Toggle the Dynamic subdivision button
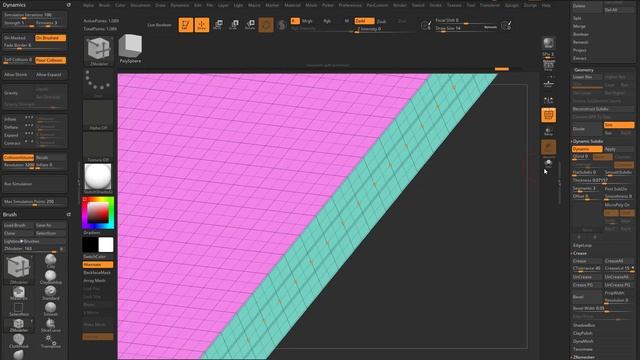640x360 pixels. (587, 149)
